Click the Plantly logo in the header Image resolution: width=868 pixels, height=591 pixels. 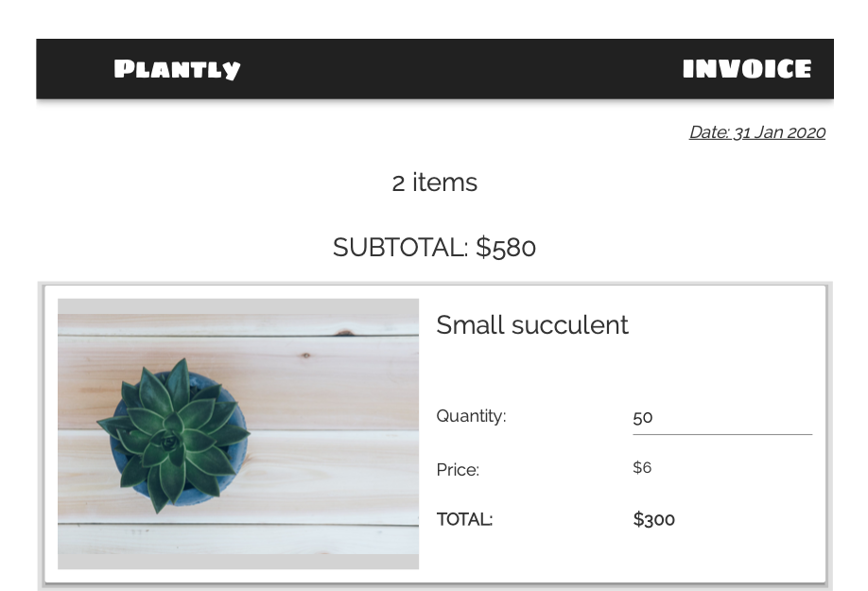(177, 69)
